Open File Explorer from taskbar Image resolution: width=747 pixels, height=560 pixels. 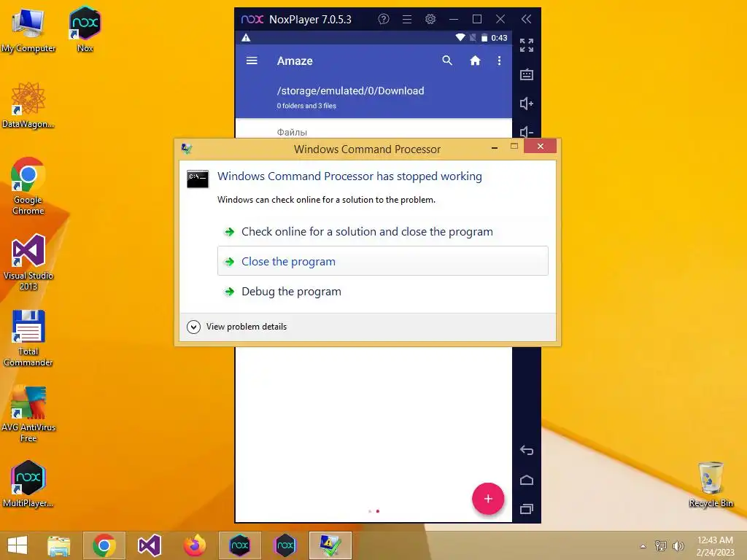pyautogui.click(x=58, y=545)
